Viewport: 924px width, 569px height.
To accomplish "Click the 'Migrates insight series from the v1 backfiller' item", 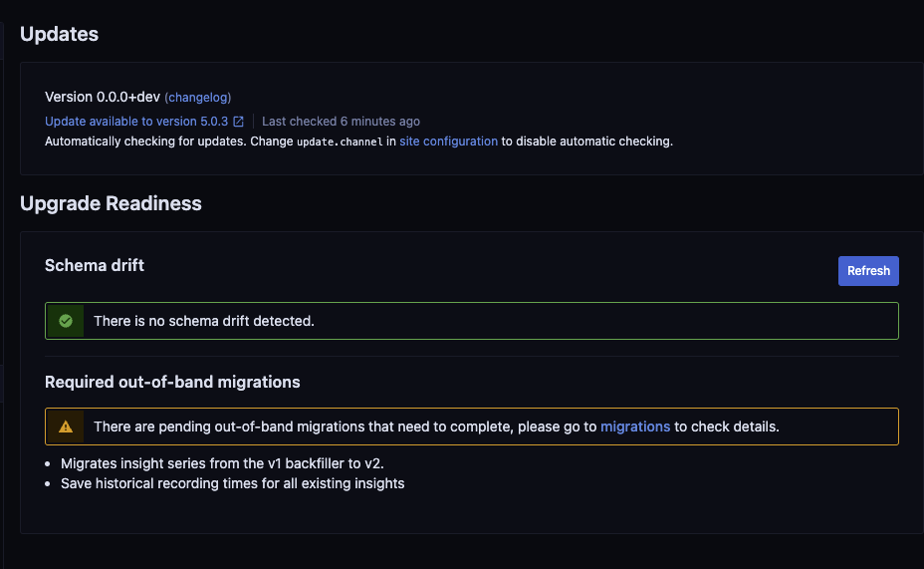I will tap(222, 463).
